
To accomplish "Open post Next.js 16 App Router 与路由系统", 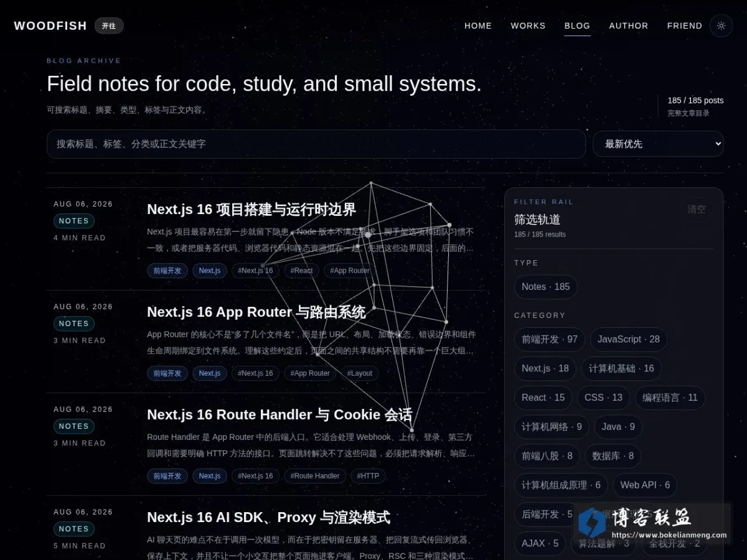I will [256, 312].
